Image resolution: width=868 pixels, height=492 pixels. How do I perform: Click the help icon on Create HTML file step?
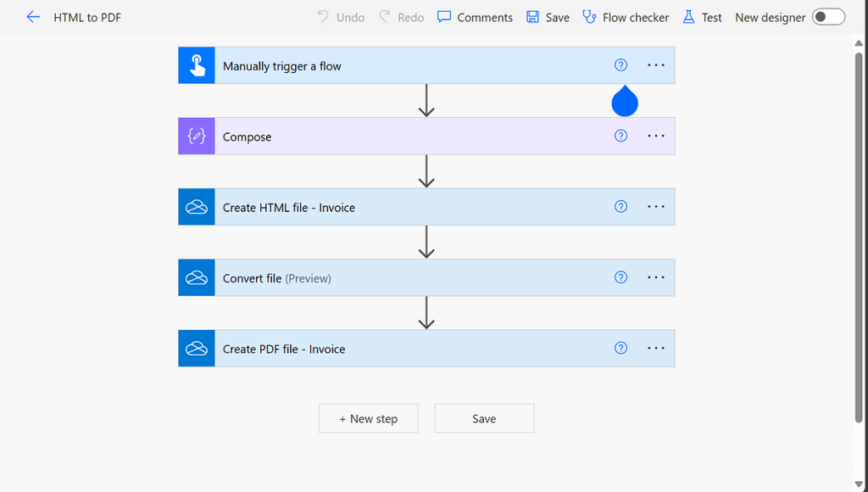pos(620,206)
